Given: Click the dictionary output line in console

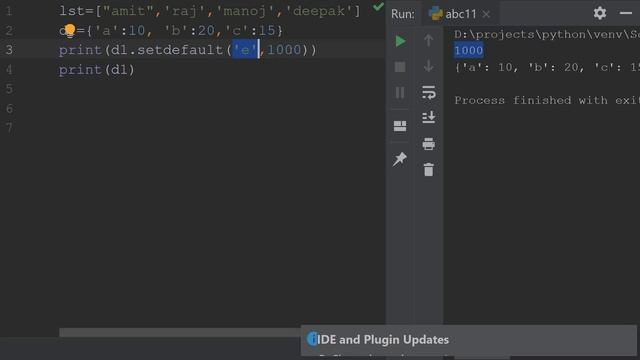Looking at the screenshot, I should point(546,67).
